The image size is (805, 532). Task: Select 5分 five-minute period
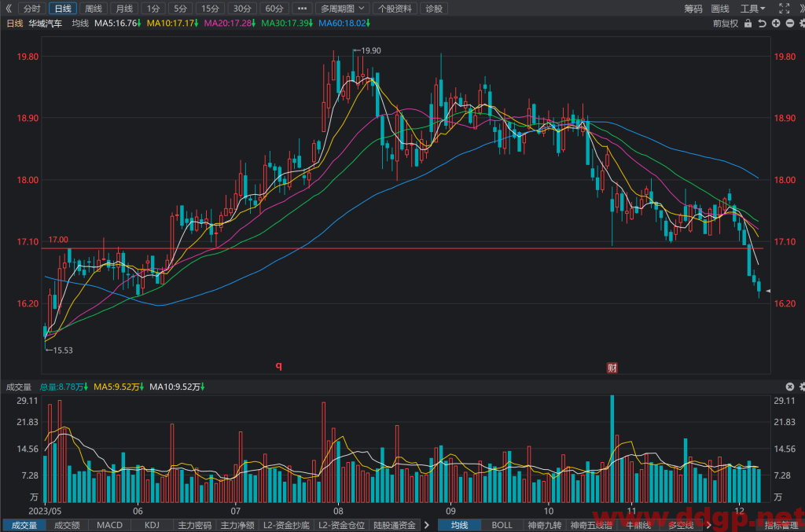point(180,9)
